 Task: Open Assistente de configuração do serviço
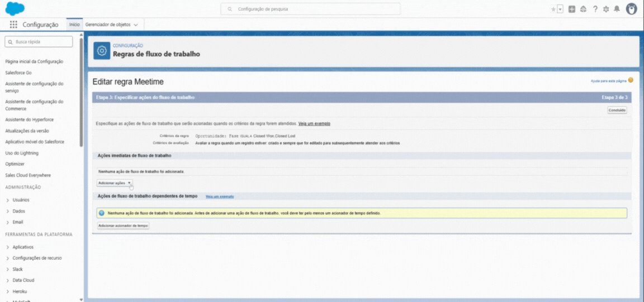coord(34,87)
